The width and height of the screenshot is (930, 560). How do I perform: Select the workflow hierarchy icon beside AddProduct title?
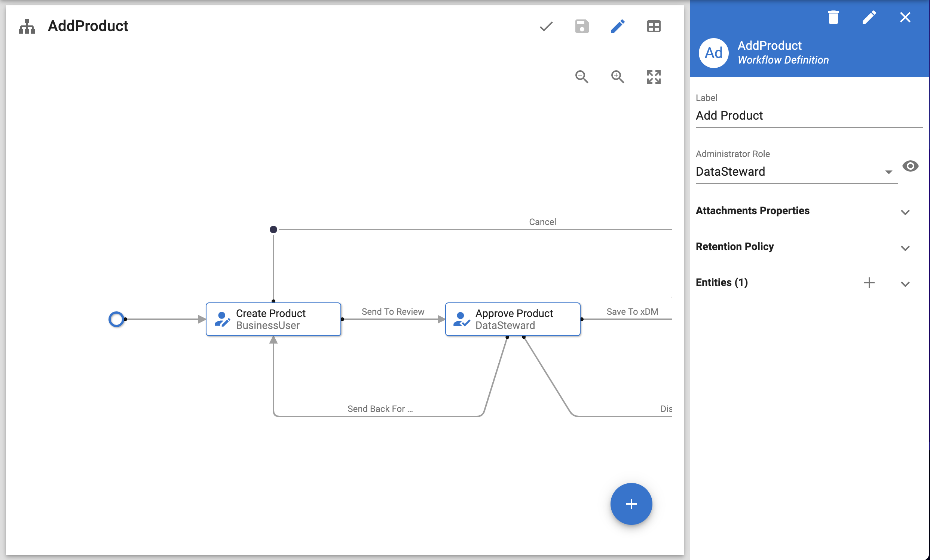coord(26,27)
